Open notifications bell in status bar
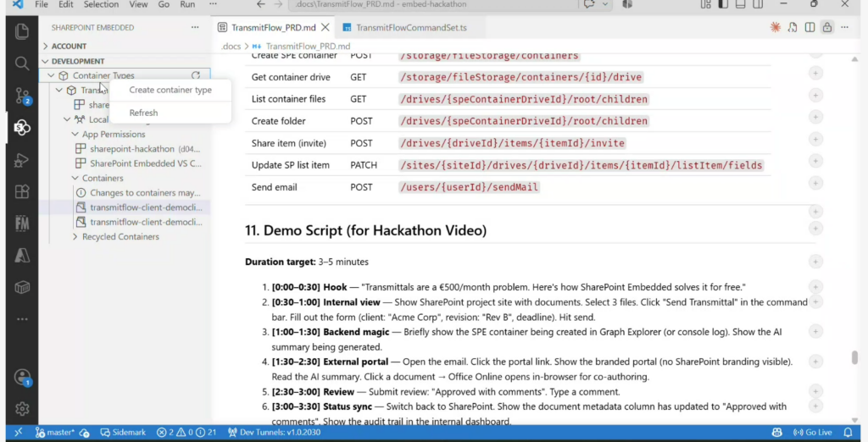Image resolution: width=868 pixels, height=442 pixels. tap(848, 432)
